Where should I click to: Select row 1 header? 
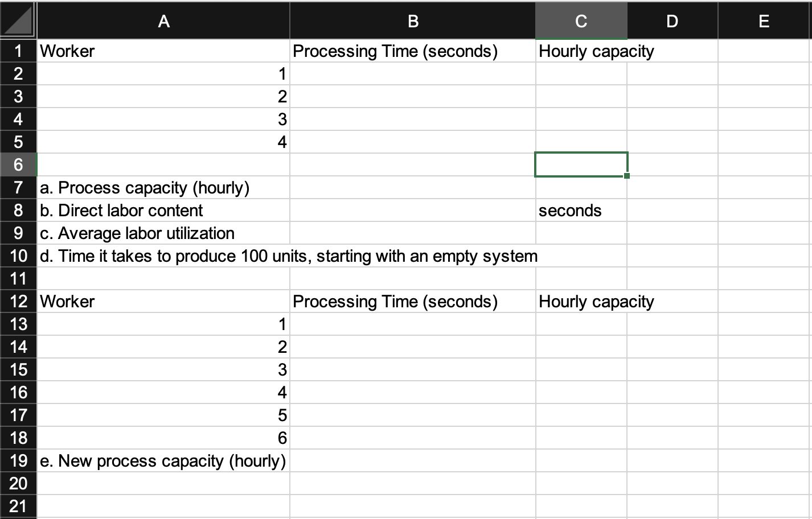tap(18, 51)
